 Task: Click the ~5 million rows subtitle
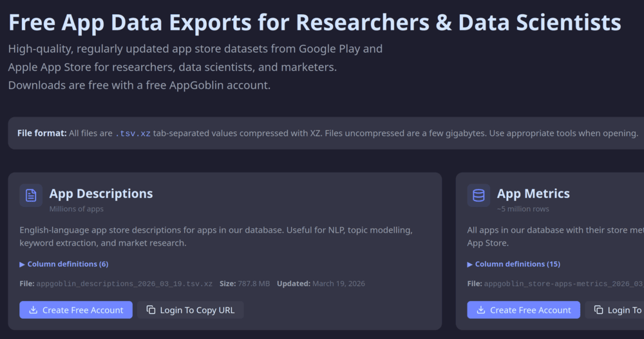point(523,209)
